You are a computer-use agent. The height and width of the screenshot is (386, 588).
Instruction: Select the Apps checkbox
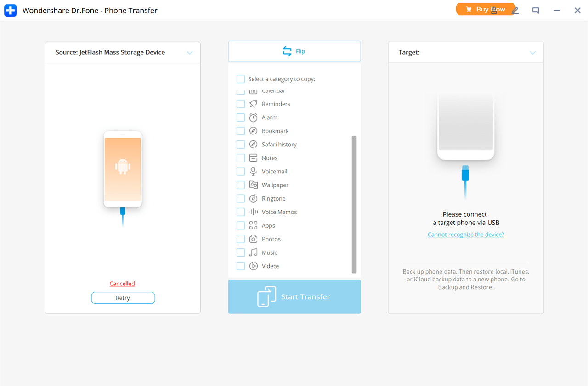(241, 225)
